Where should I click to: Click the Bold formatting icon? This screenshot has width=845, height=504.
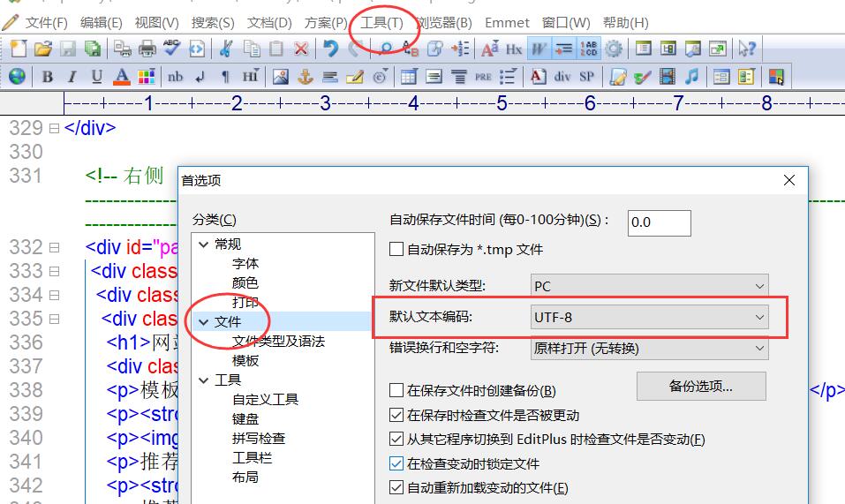click(48, 77)
